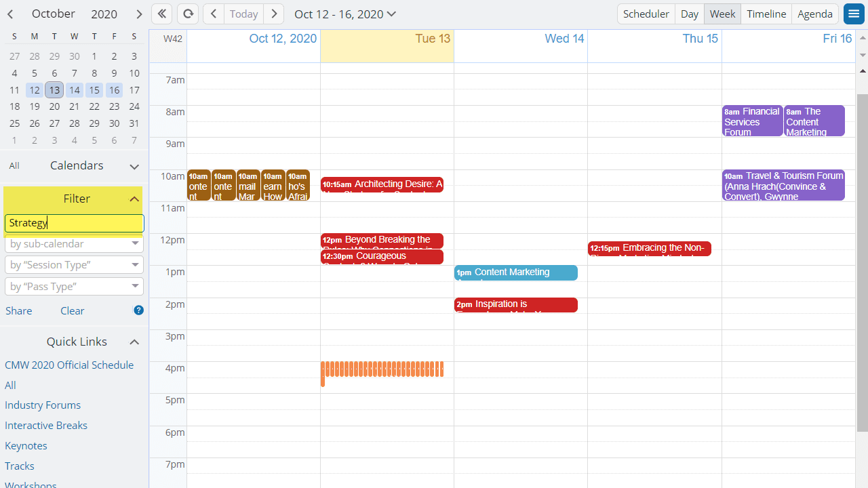The width and height of the screenshot is (868, 488).
Task: Click the Strategy keyword filter field
Action: click(74, 223)
